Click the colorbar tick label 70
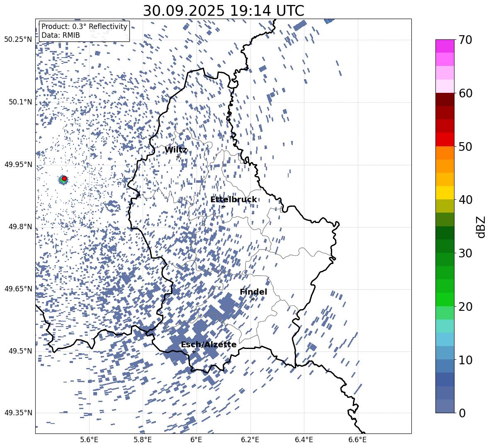The height and width of the screenshot is (448, 491). (x=465, y=40)
